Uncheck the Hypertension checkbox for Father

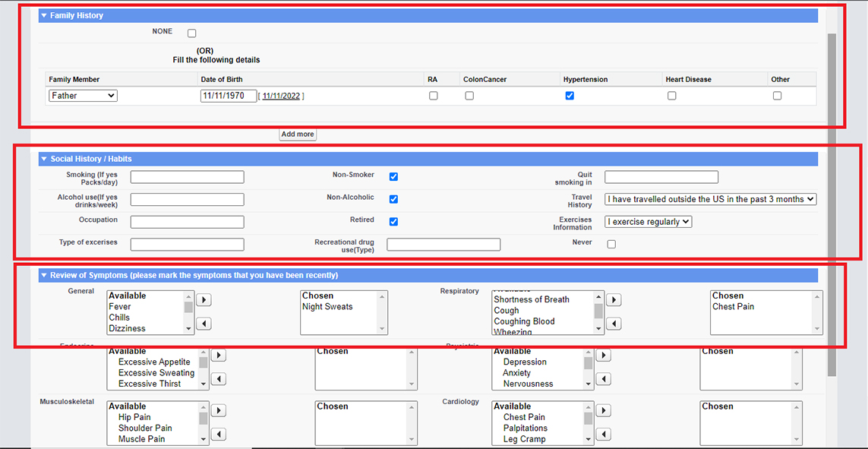[570, 96]
